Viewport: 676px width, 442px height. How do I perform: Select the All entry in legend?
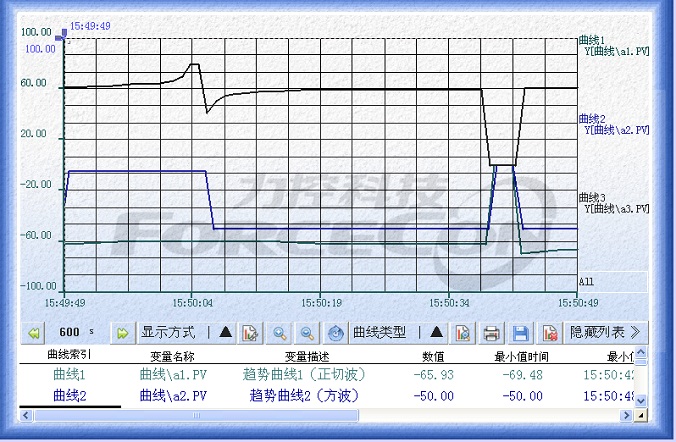click(x=588, y=281)
